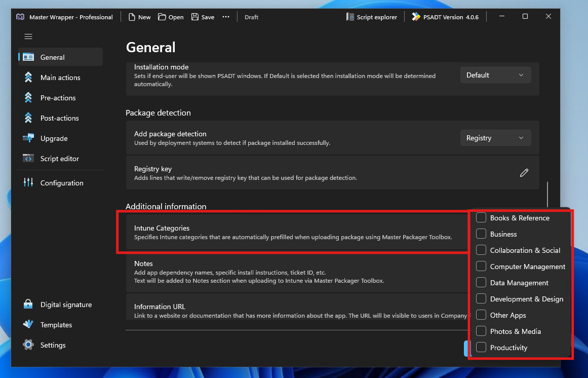Screen dimensions: 588x378
Task: Click the Upgrade icon in sidebar
Action: click(28, 138)
